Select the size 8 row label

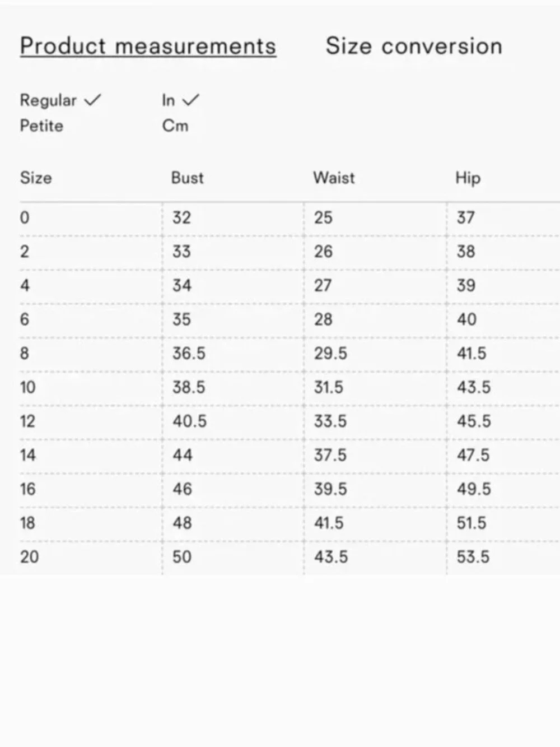pyautogui.click(x=25, y=353)
